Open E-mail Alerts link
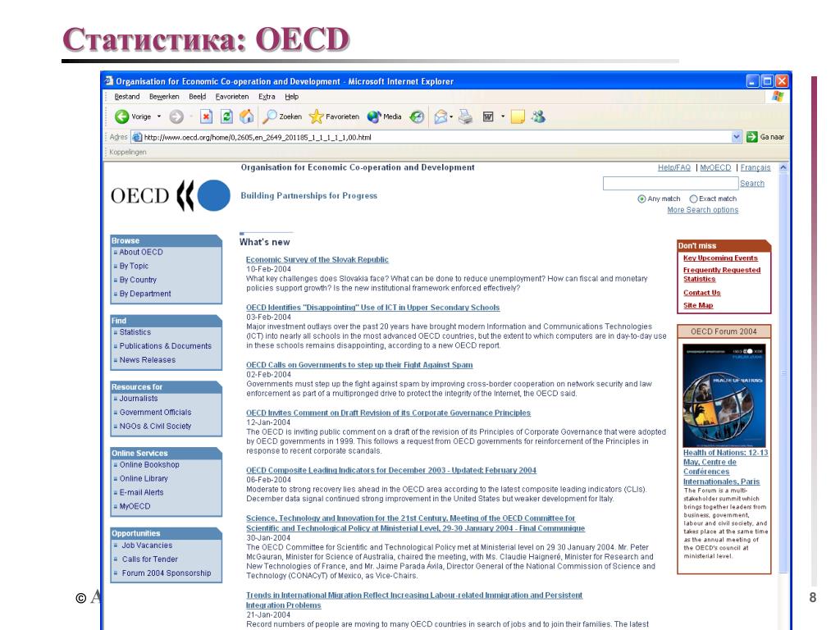Viewport: 840px width, 630px height. tap(141, 493)
